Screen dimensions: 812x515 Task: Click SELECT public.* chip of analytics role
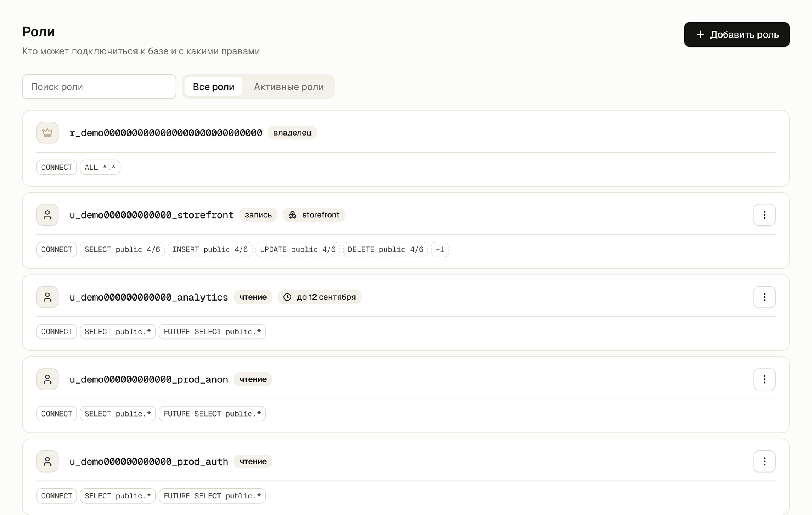click(118, 332)
